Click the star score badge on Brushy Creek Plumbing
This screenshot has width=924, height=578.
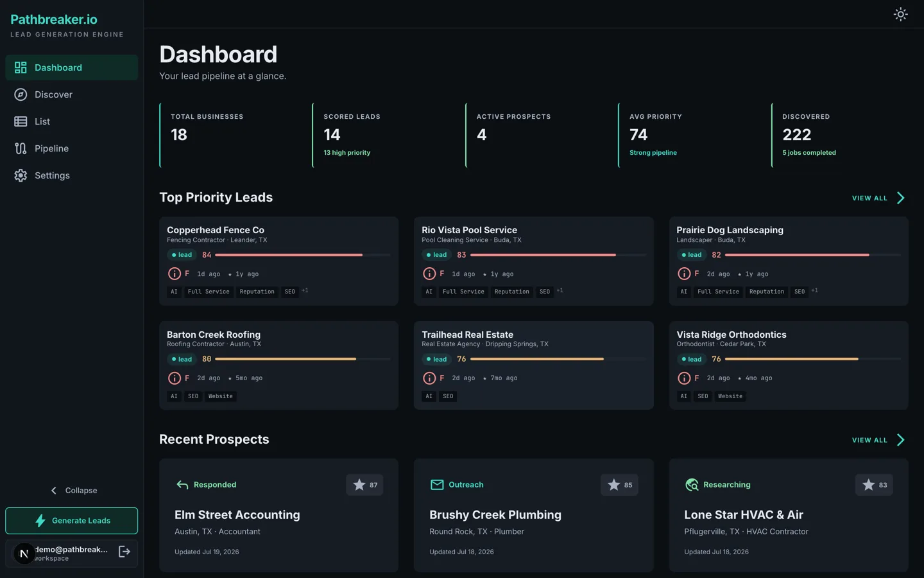(619, 485)
